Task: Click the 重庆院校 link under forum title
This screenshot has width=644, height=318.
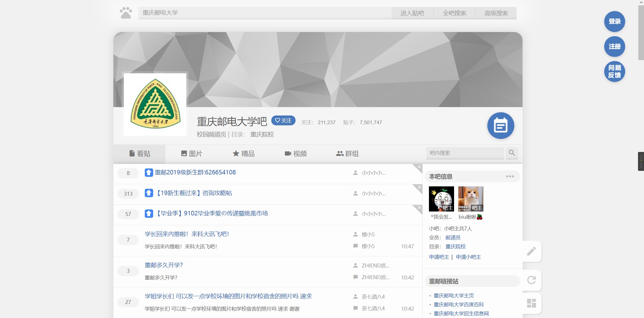Action: click(262, 134)
